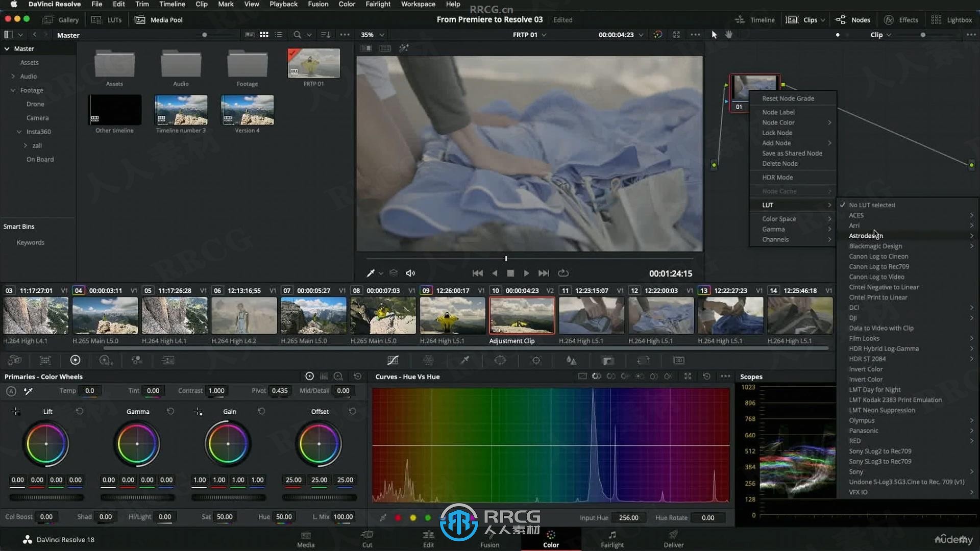Click the Offset color wheel center
The image size is (980, 551).
(x=319, y=444)
